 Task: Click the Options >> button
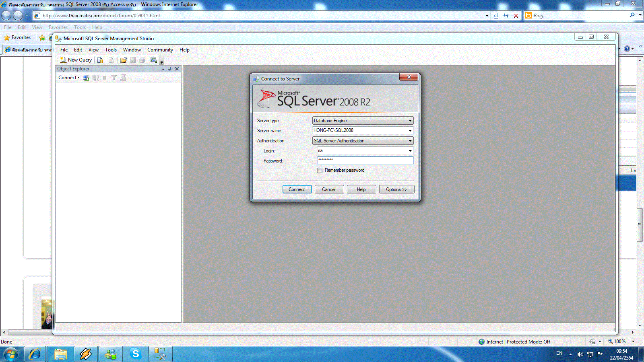pyautogui.click(x=396, y=189)
